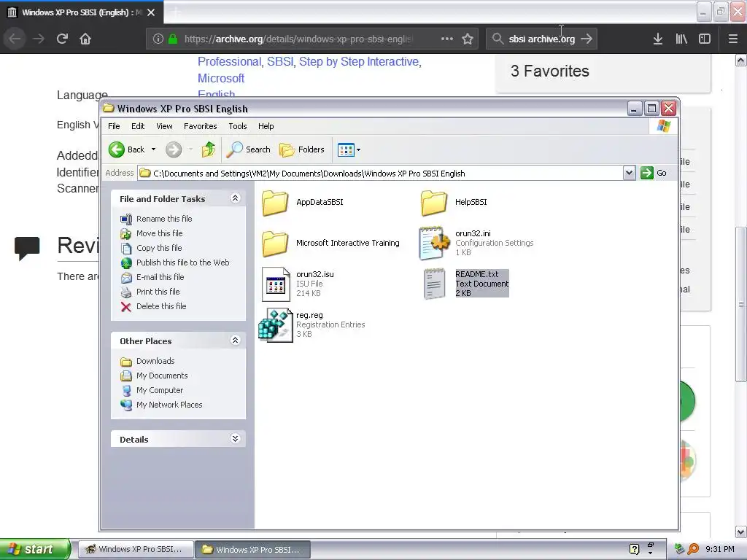The width and height of the screenshot is (747, 560).
Task: Click Delete this file
Action: [x=161, y=306]
